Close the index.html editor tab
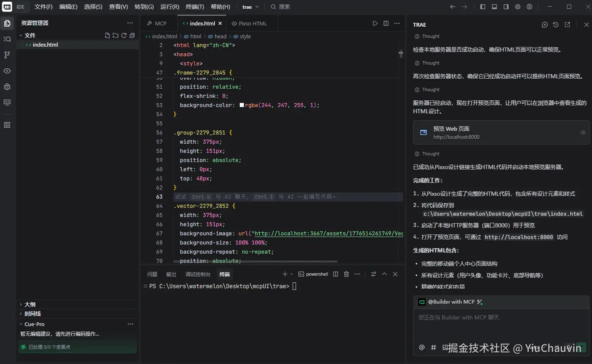 (220, 23)
